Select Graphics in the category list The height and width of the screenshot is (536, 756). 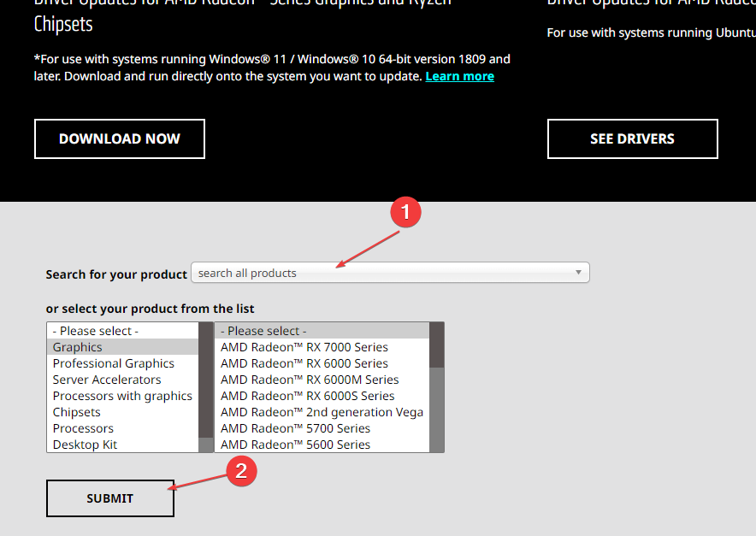(122, 347)
